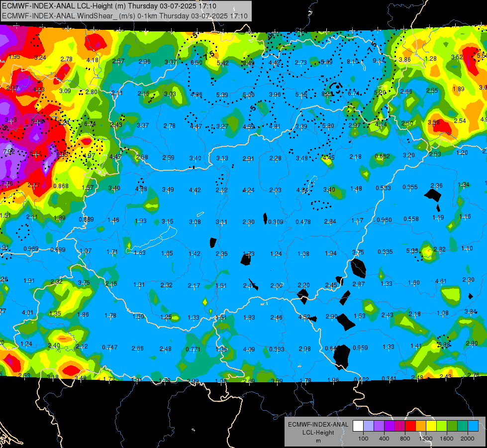
Task: Click the wind shear value 0.747
Action: [109, 347]
